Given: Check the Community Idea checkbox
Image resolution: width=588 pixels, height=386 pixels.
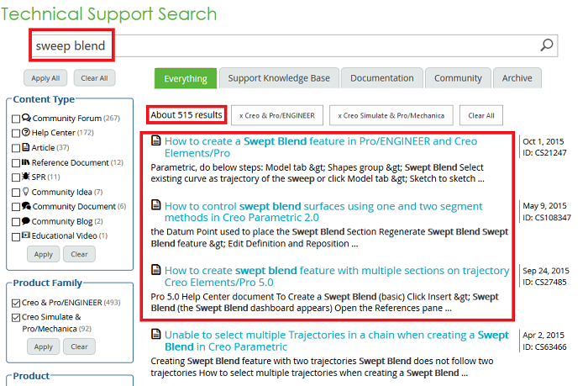Looking at the screenshot, I should [x=16, y=193].
